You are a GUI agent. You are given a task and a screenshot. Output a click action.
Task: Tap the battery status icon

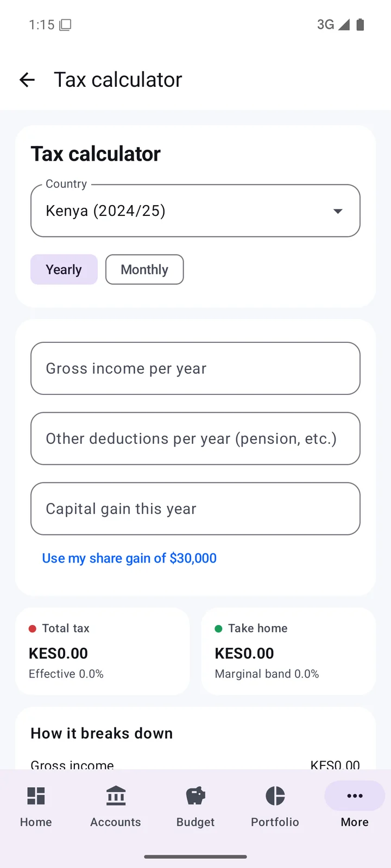360,24
